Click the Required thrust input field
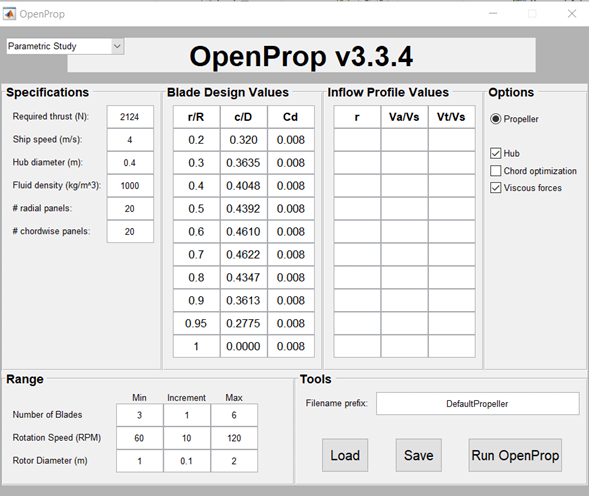The width and height of the screenshot is (589, 496). [x=130, y=117]
